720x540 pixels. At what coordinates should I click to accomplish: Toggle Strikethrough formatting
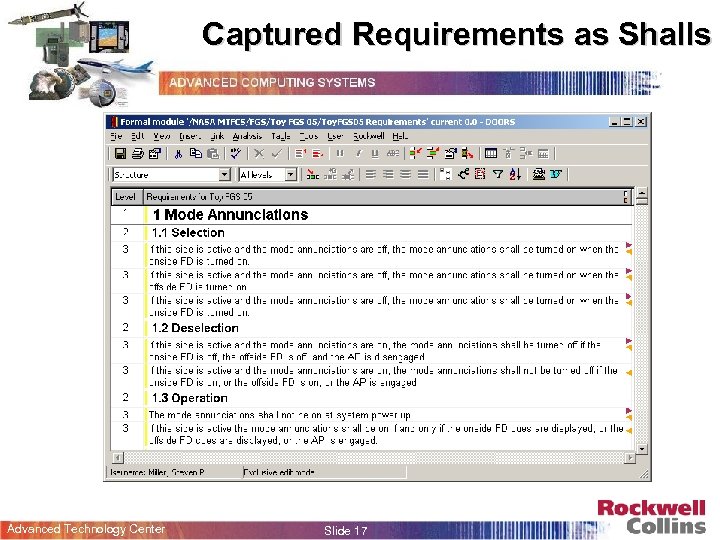pos(393,153)
